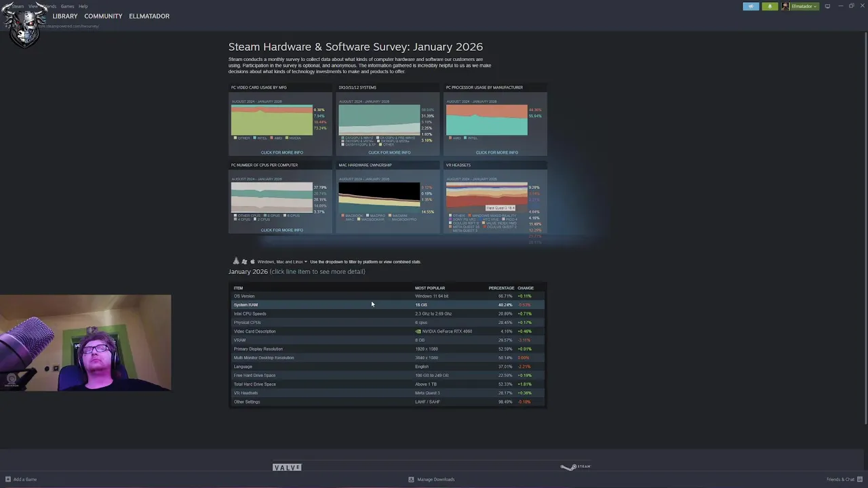
Task: Click the Manage Downloads icon
Action: [x=411, y=479]
